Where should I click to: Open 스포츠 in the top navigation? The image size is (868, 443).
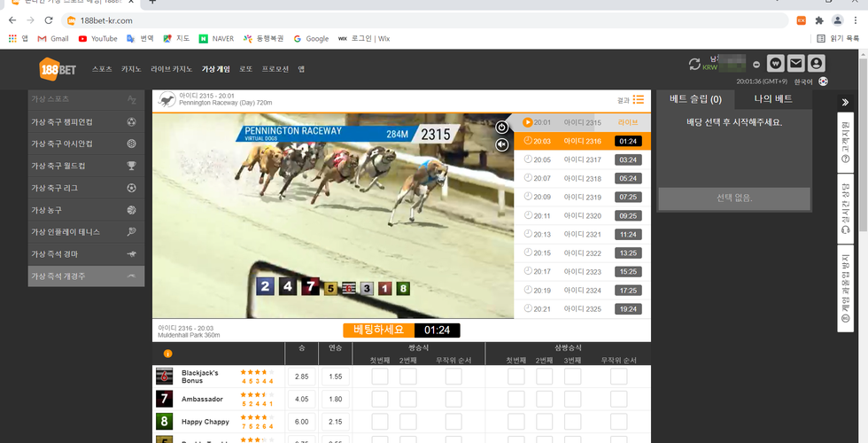point(102,69)
